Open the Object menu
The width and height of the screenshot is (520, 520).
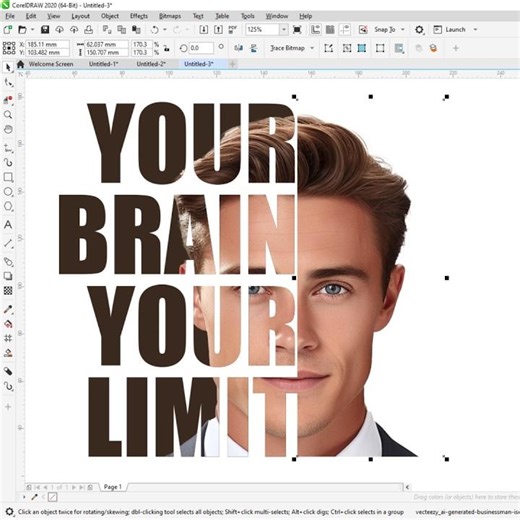tap(110, 16)
